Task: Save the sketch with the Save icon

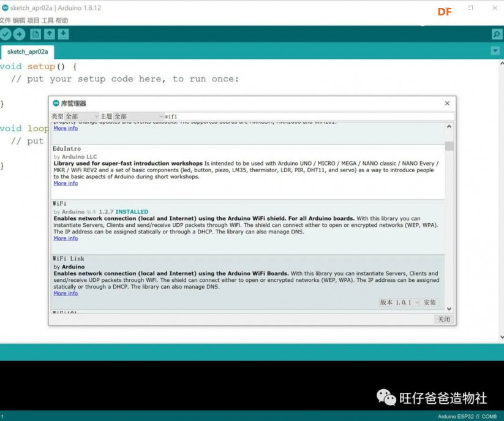Action: (63, 34)
